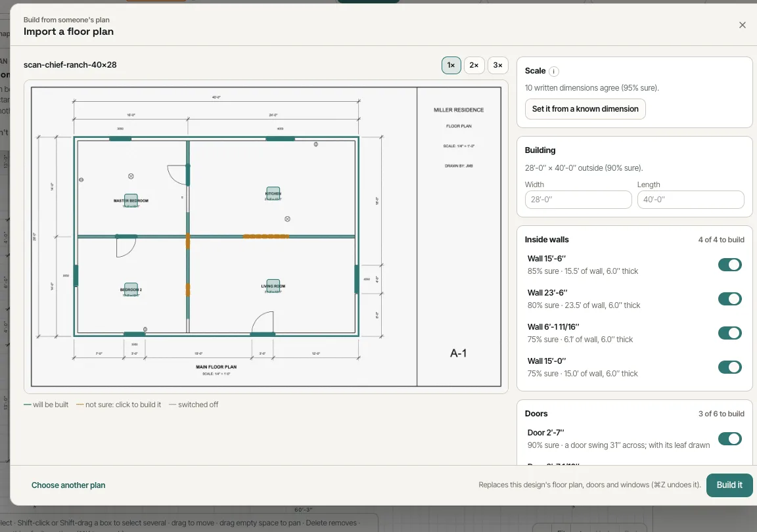757x532 pixels.
Task: Set preview zoom to 1×
Action: [x=451, y=65]
